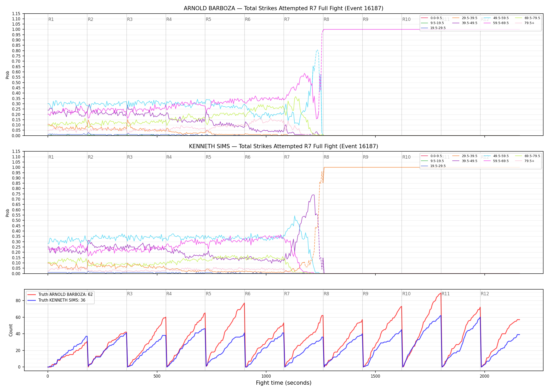Screen dimensions: 549x392
Task: Click the R8 round marker in Barboza chart
Action: click(326, 19)
